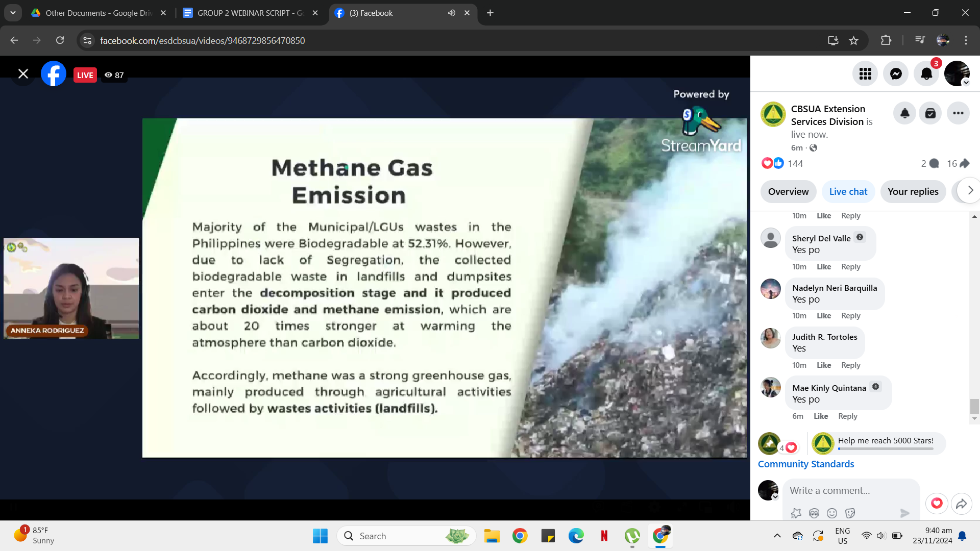Toggle live notifications bell for CBSUA page
The width and height of the screenshot is (980, 551).
[x=905, y=113]
